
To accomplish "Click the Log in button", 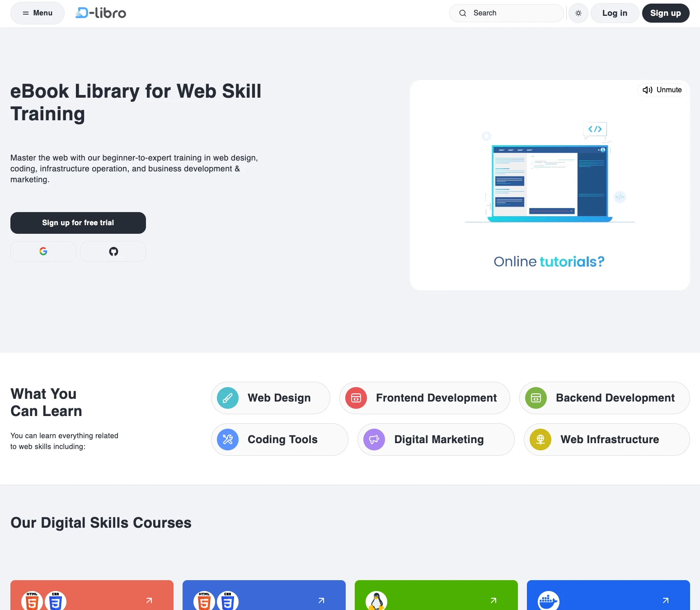I will [x=615, y=13].
